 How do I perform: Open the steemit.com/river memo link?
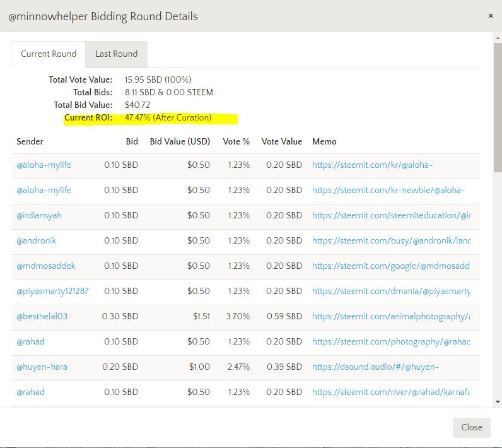[x=391, y=392]
